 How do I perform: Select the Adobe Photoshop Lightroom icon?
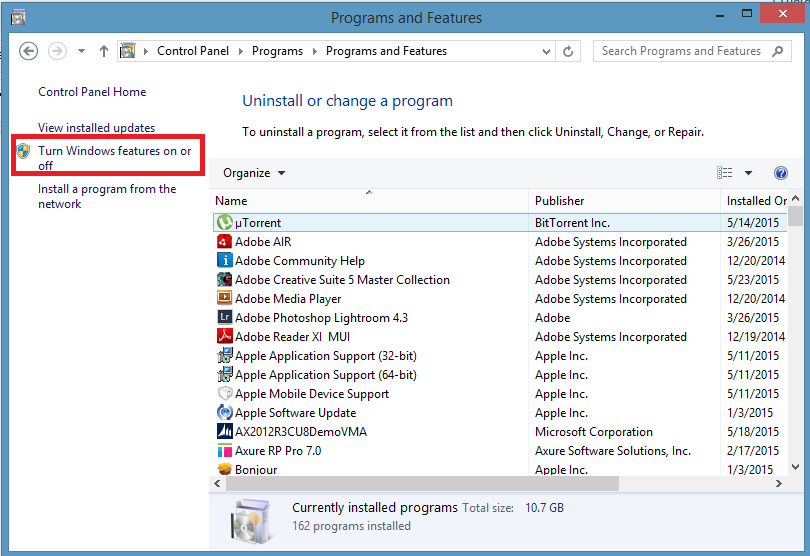point(225,318)
